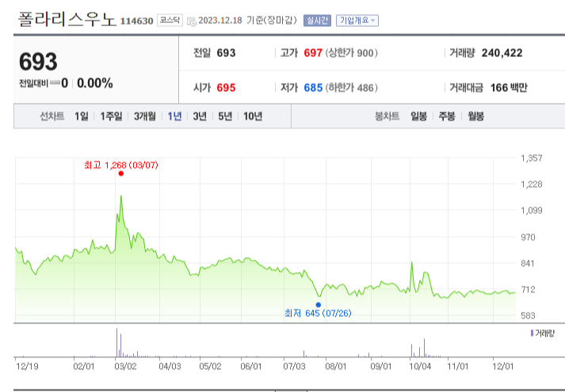The height and width of the screenshot is (392, 565).
Task: Switch chart to 3년 range
Action: click(200, 116)
